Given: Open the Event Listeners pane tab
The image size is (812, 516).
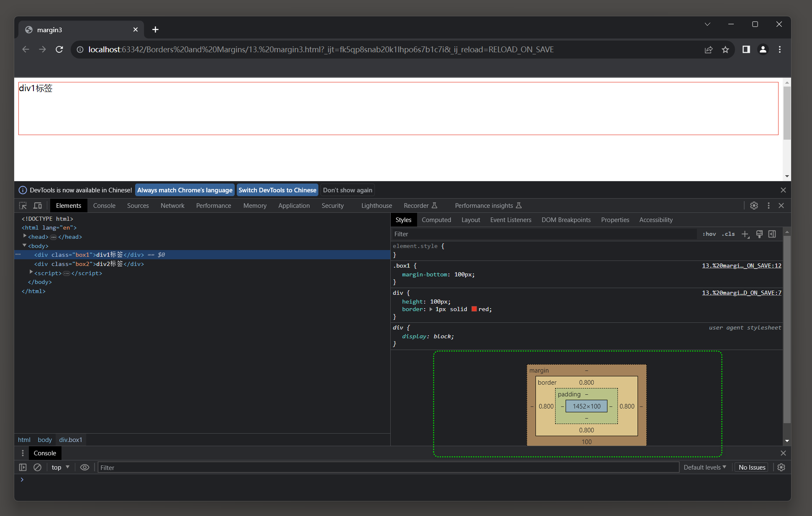Looking at the screenshot, I should point(511,220).
